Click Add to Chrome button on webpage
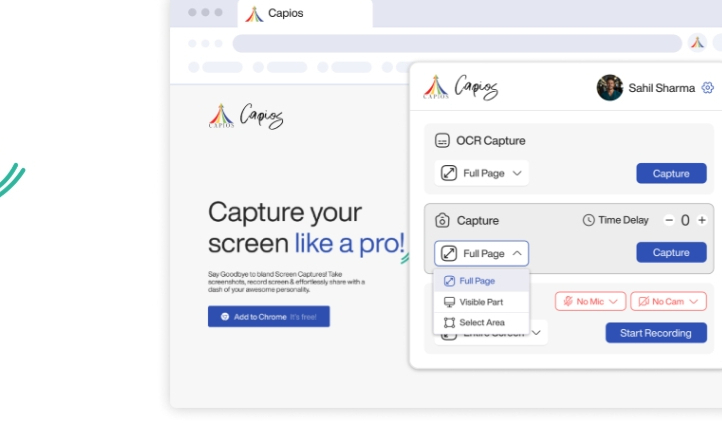 click(x=268, y=316)
